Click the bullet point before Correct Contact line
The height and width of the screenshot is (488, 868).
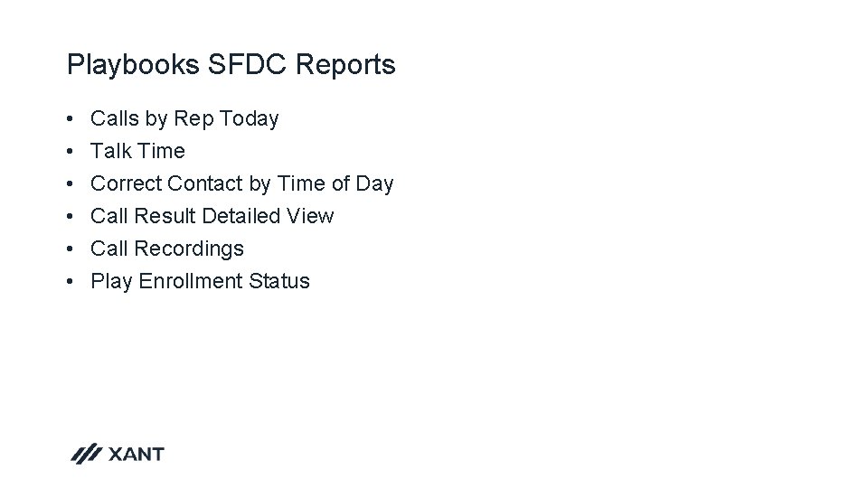[x=70, y=183]
